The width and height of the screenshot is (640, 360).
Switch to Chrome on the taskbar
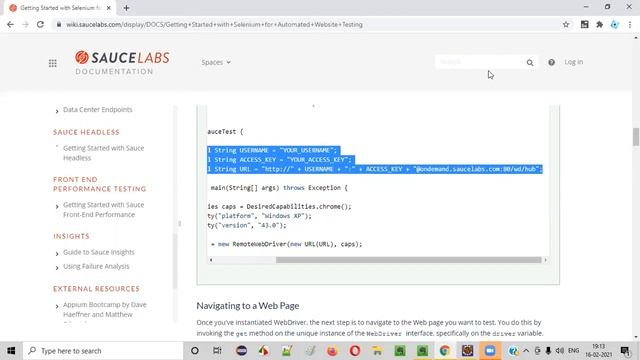[x=444, y=351]
